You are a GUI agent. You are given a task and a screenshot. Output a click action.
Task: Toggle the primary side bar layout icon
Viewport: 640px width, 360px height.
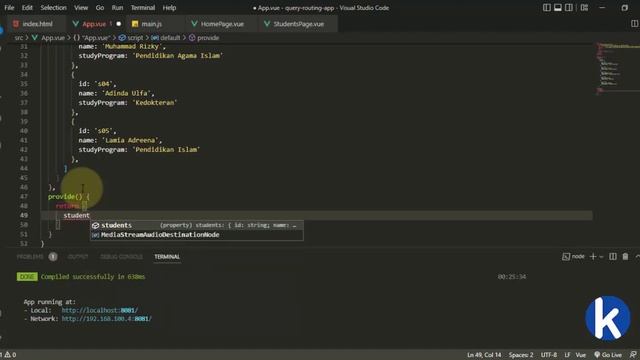547,8
